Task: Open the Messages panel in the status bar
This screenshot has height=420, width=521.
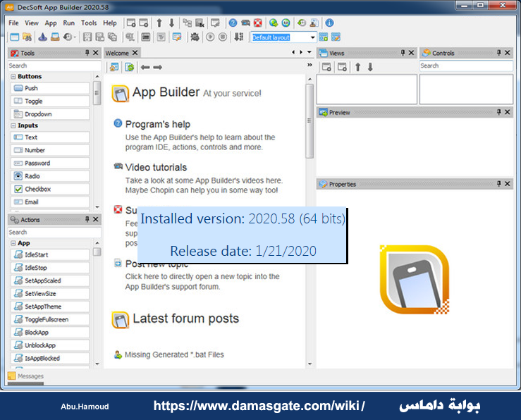Action: [26, 376]
